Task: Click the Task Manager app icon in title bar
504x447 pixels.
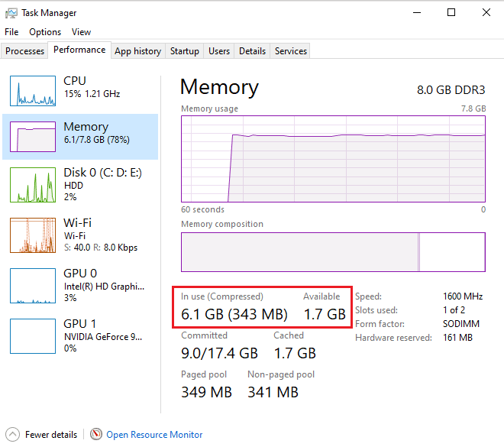Action: 11,13
